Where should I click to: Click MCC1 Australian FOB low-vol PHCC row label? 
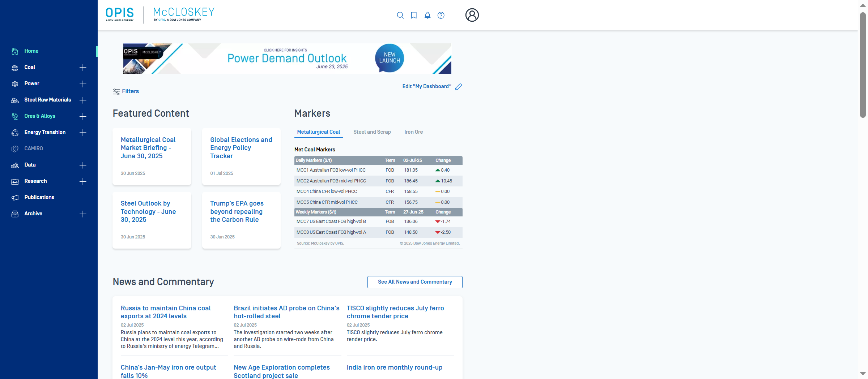331,170
